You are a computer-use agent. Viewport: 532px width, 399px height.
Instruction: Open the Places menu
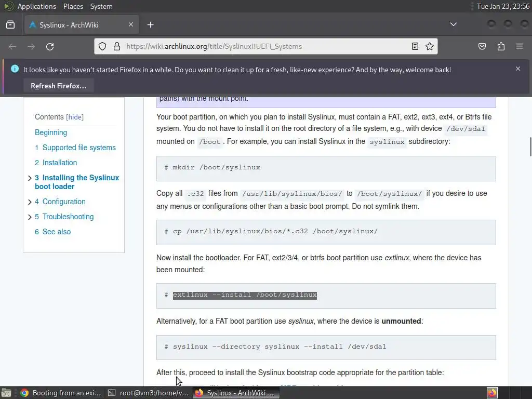tap(73, 6)
